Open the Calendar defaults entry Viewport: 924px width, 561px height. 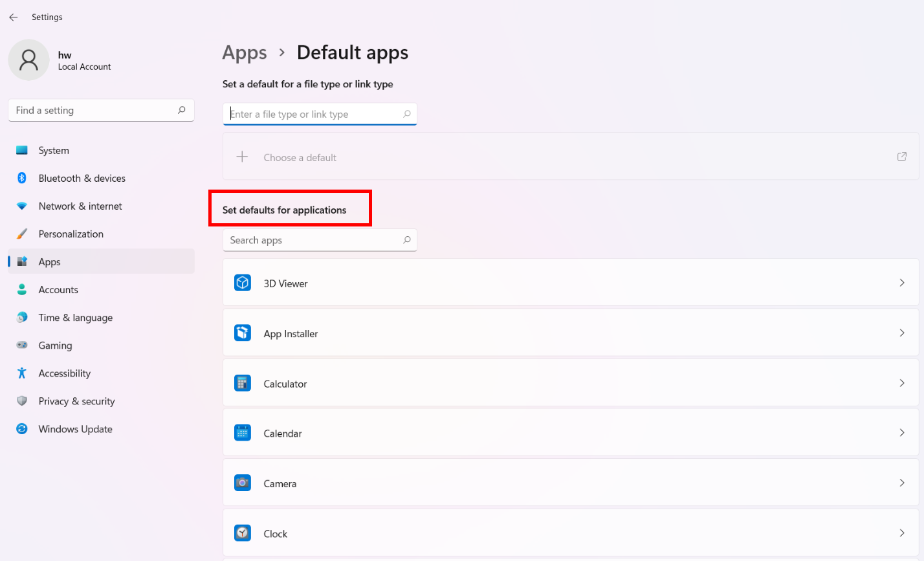[x=571, y=433]
